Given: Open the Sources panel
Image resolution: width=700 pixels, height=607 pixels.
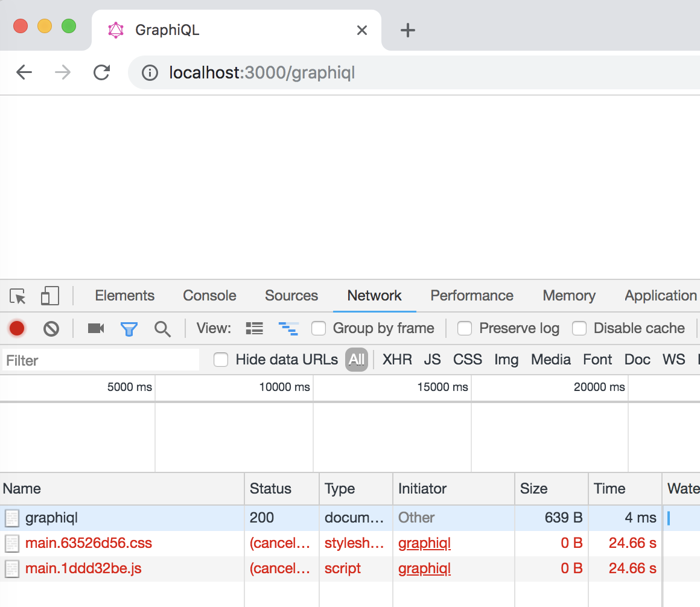Looking at the screenshot, I should click(x=291, y=296).
